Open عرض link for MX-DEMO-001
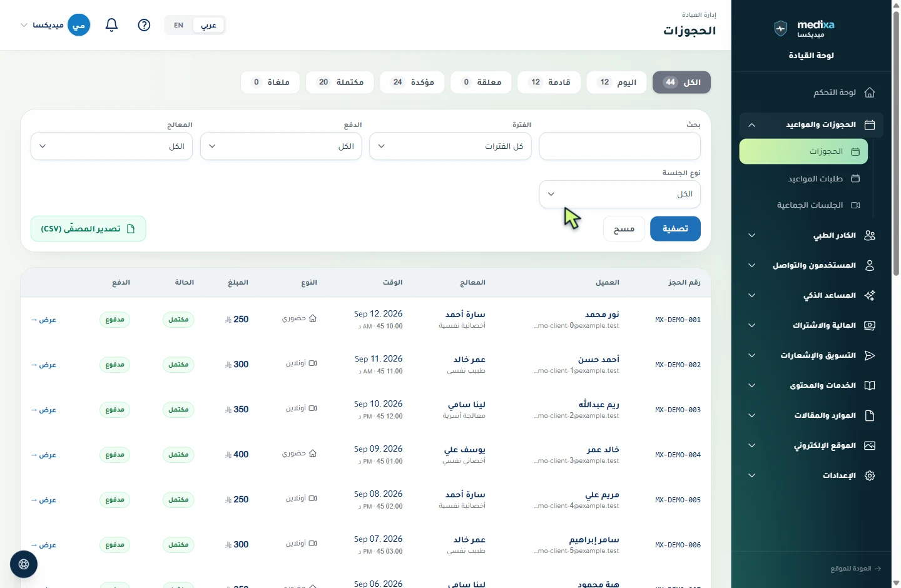The width and height of the screenshot is (901, 588). pyautogui.click(x=44, y=320)
